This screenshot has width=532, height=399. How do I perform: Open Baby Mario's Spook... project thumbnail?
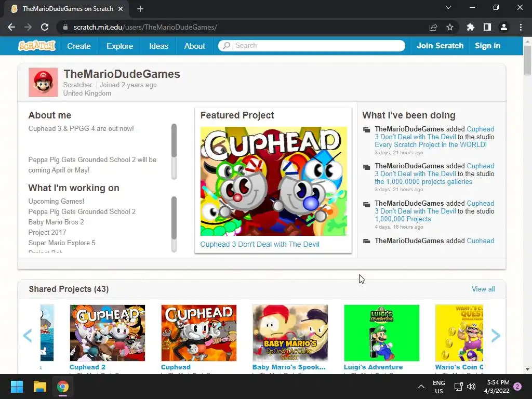(290, 333)
